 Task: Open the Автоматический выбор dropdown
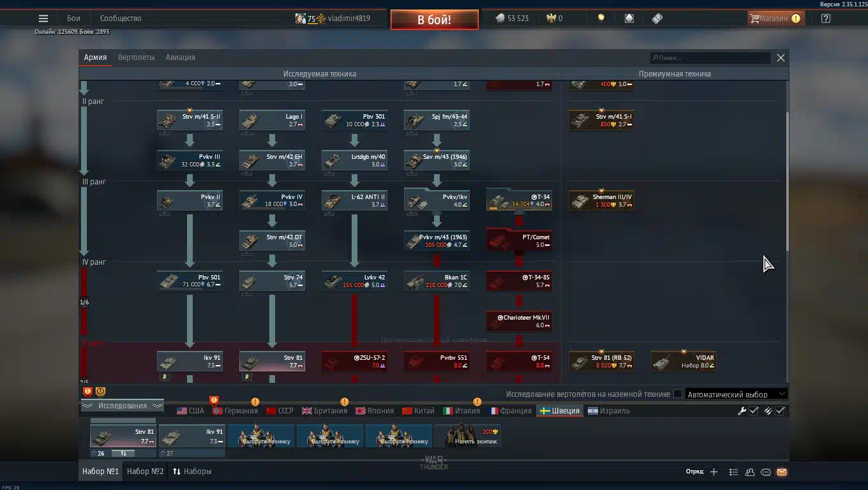tap(736, 394)
